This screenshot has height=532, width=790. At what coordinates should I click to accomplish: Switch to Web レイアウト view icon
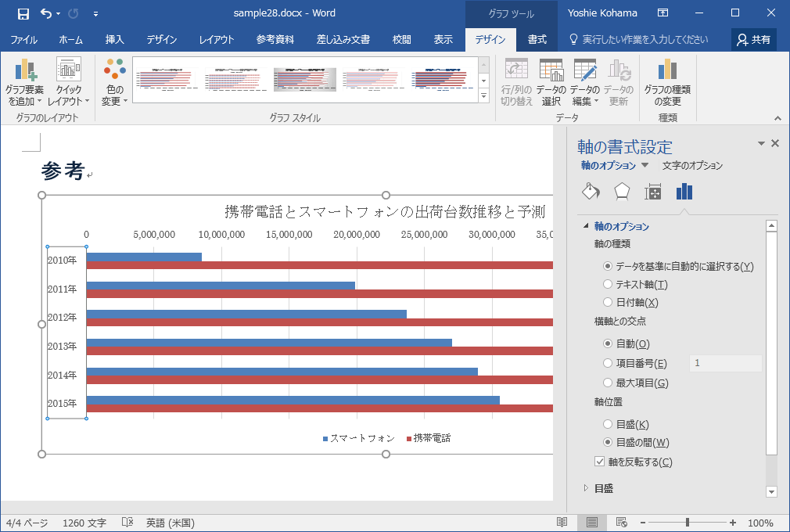pyautogui.click(x=622, y=523)
